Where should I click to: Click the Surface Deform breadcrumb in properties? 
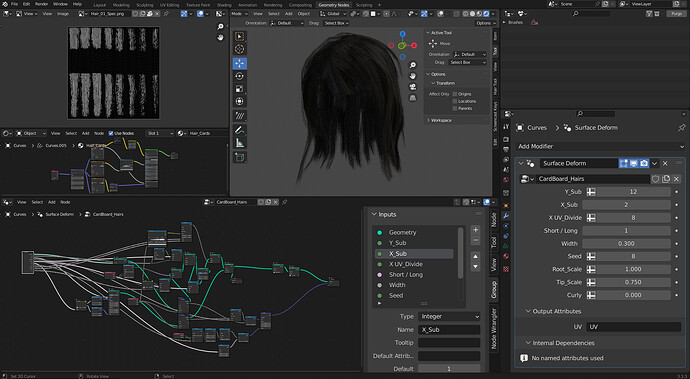[x=596, y=128]
